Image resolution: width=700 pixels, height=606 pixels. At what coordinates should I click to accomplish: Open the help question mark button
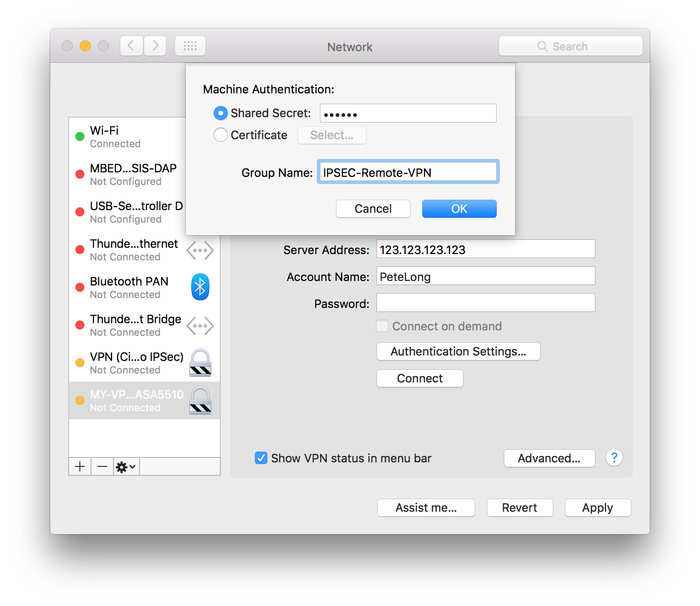[614, 458]
